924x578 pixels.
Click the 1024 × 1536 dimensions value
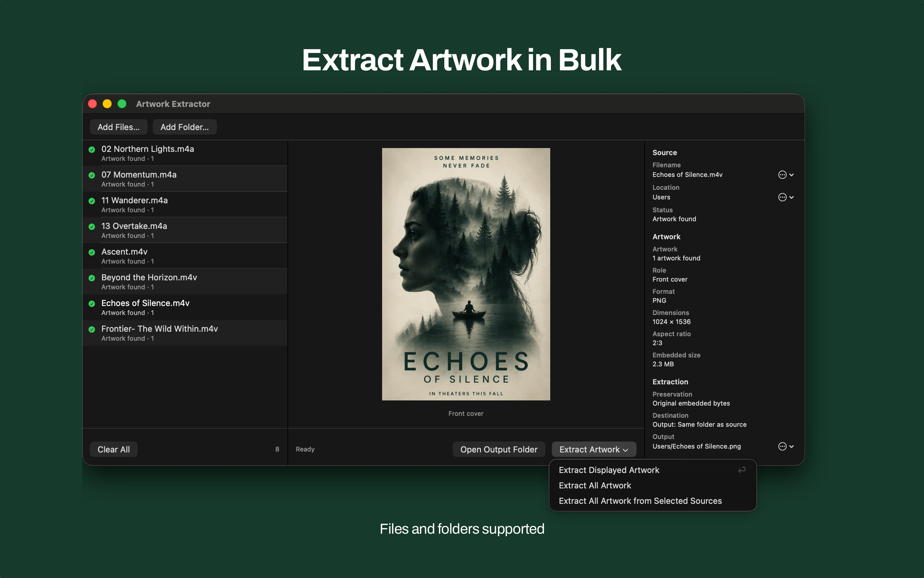(x=671, y=321)
